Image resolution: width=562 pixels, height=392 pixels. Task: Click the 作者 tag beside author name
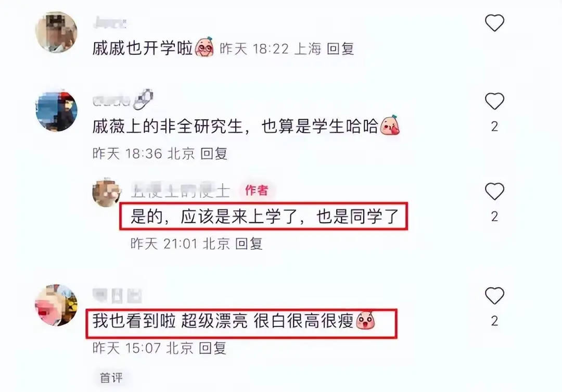pyautogui.click(x=257, y=190)
